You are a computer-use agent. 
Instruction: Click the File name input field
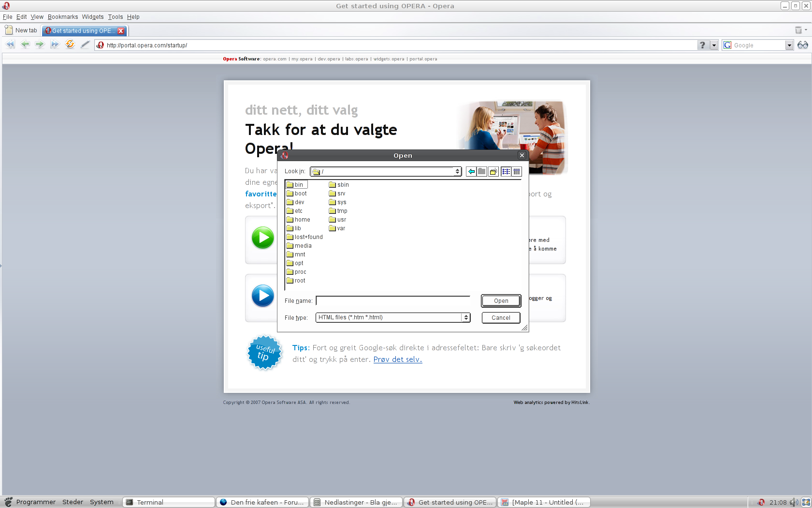(x=393, y=300)
